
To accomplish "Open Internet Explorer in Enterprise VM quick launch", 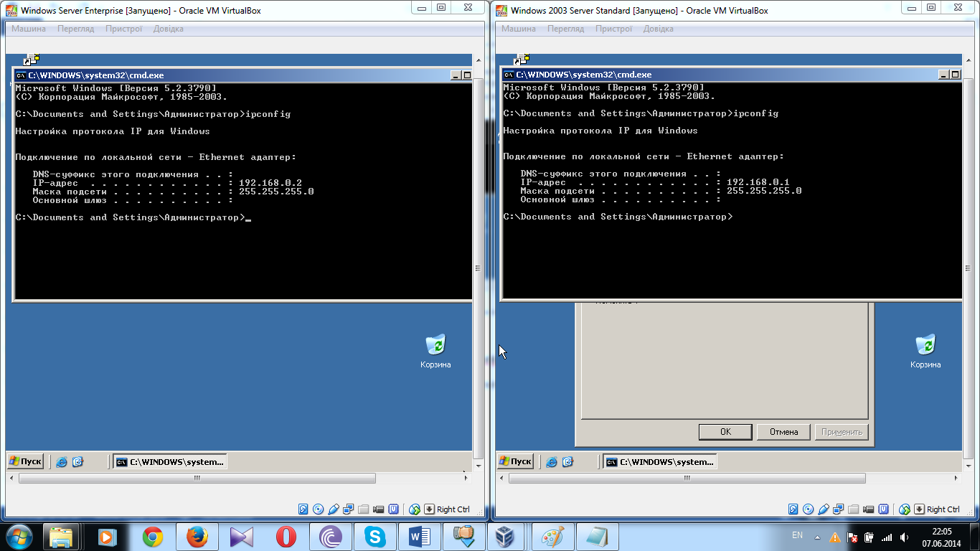I will tap(62, 462).
